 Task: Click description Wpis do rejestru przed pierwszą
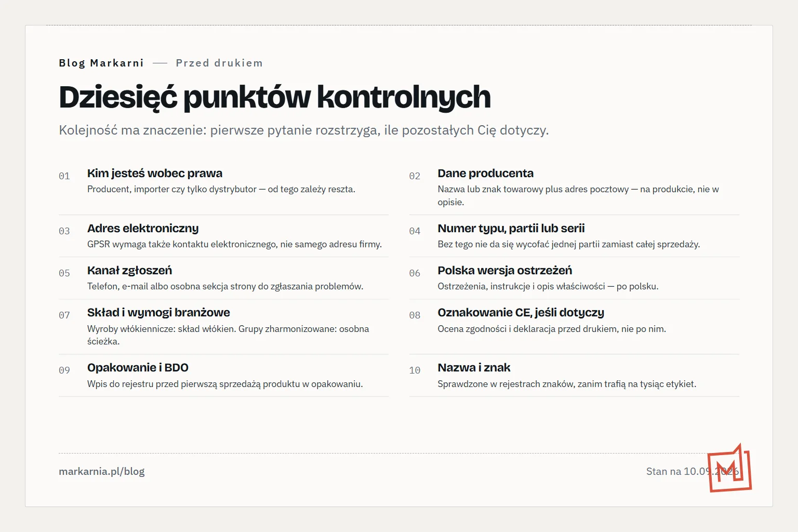[225, 384]
